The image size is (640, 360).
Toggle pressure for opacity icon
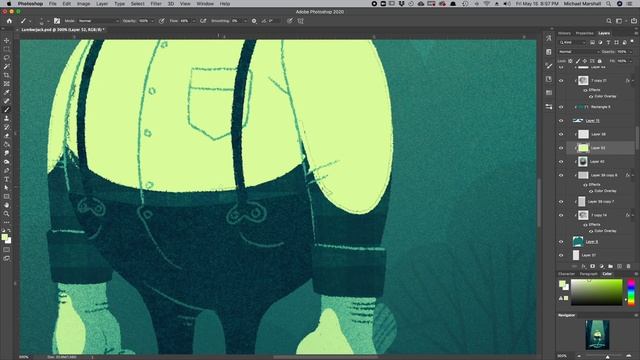162,20
